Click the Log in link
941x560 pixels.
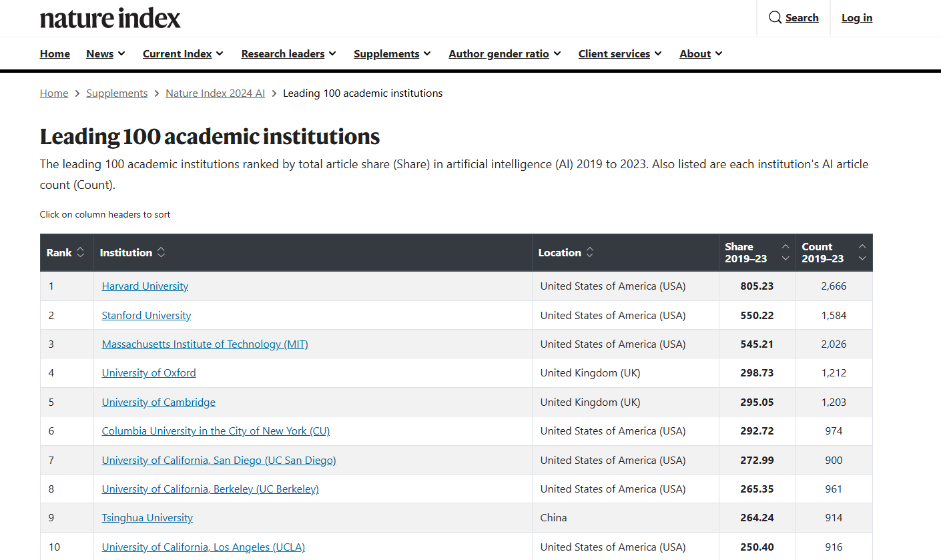pyautogui.click(x=857, y=18)
